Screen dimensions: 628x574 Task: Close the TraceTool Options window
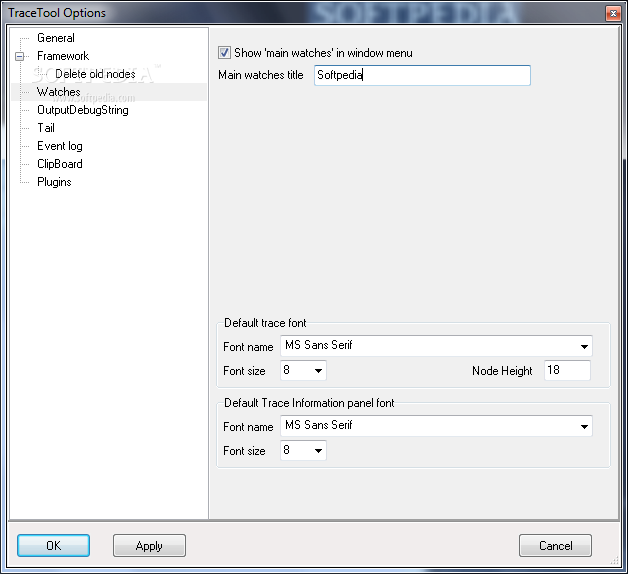click(x=613, y=14)
